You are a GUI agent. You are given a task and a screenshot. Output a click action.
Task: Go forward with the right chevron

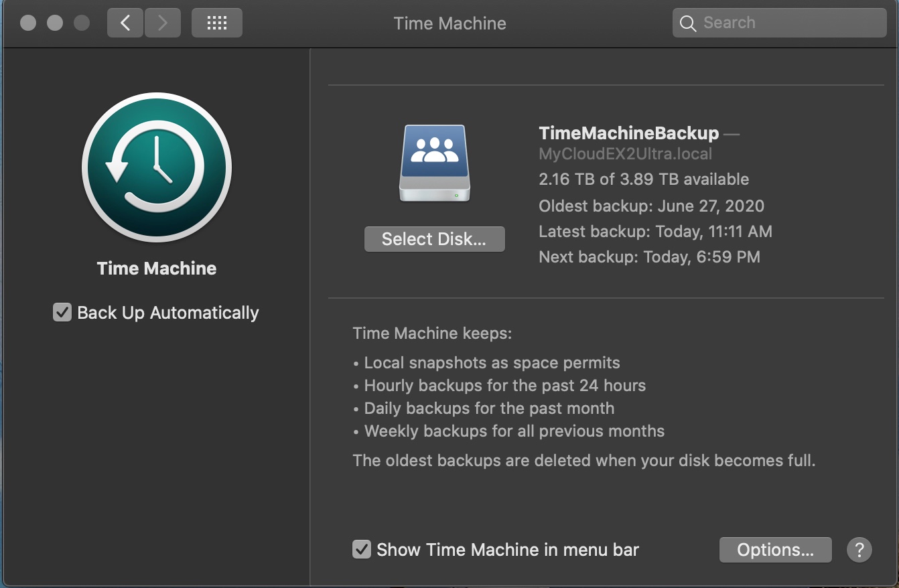[161, 23]
